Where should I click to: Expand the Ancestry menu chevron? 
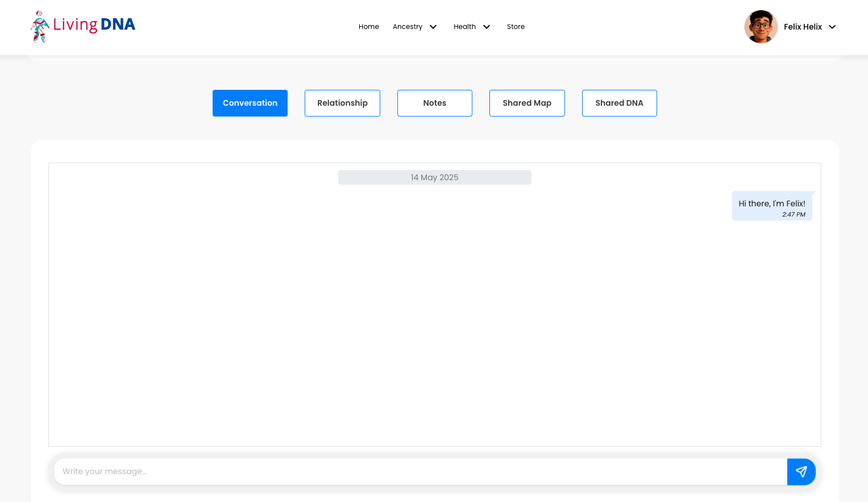[433, 27]
